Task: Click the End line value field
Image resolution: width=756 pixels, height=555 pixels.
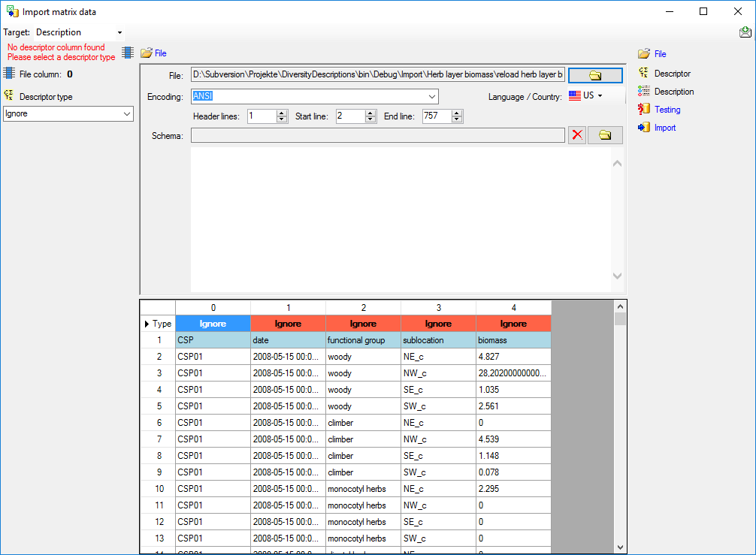Action: [437, 116]
